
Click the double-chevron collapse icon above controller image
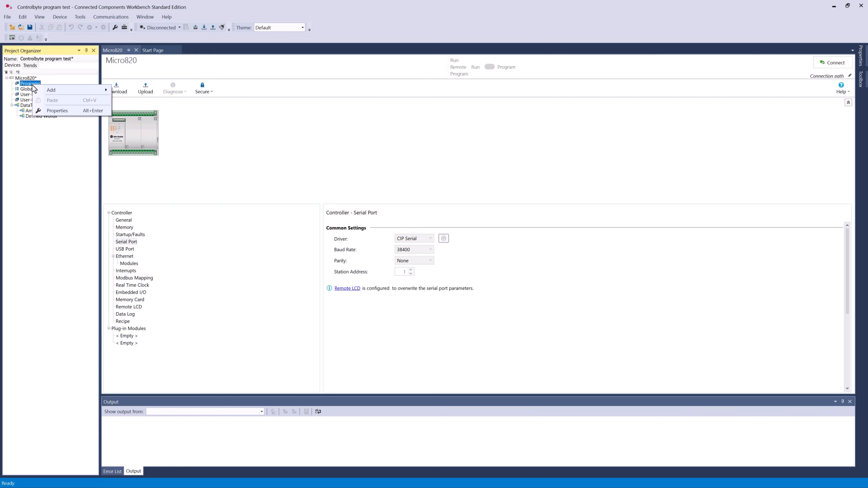coord(848,102)
